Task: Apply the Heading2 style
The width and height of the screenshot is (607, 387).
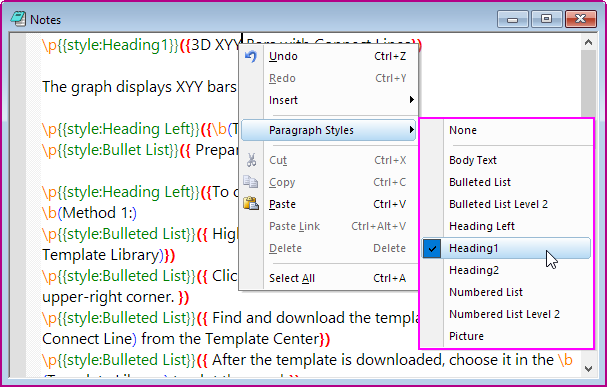Action: tap(506, 270)
